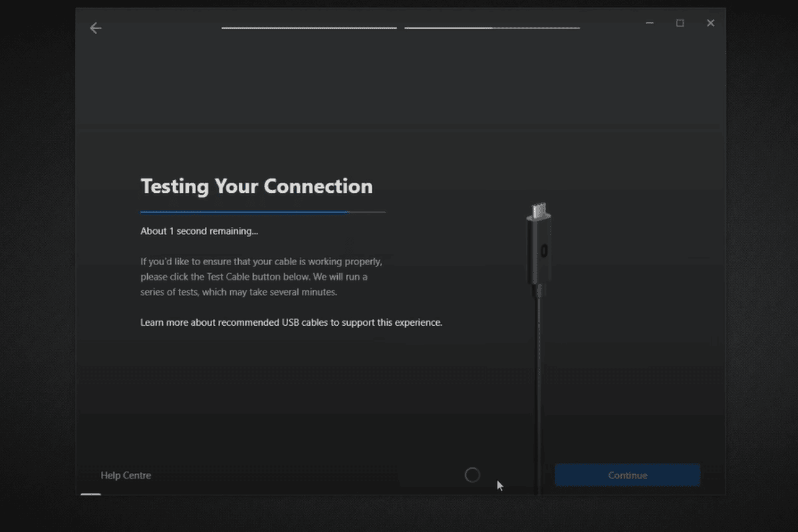Open the Help Centre link
This screenshot has width=798, height=532.
[126, 475]
